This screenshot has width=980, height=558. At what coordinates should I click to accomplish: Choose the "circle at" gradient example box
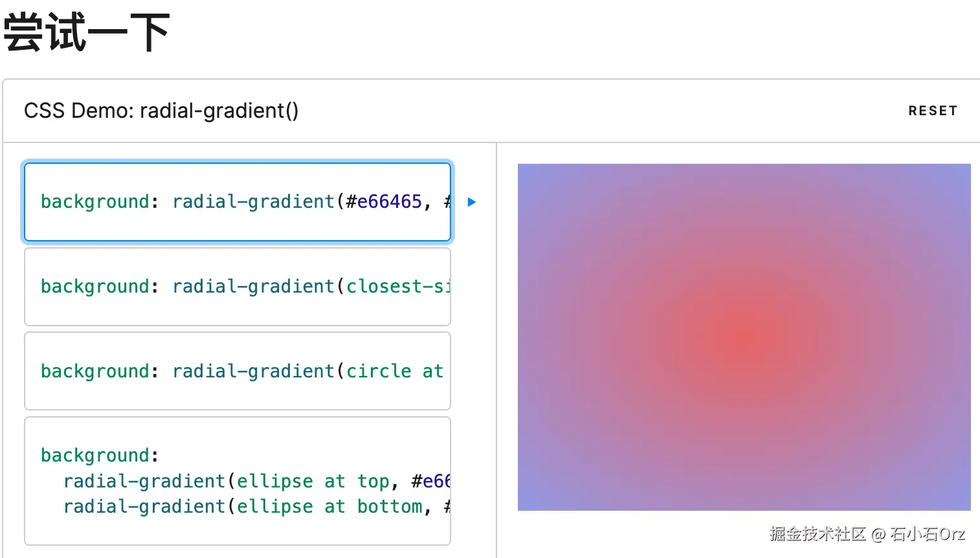[x=237, y=371]
